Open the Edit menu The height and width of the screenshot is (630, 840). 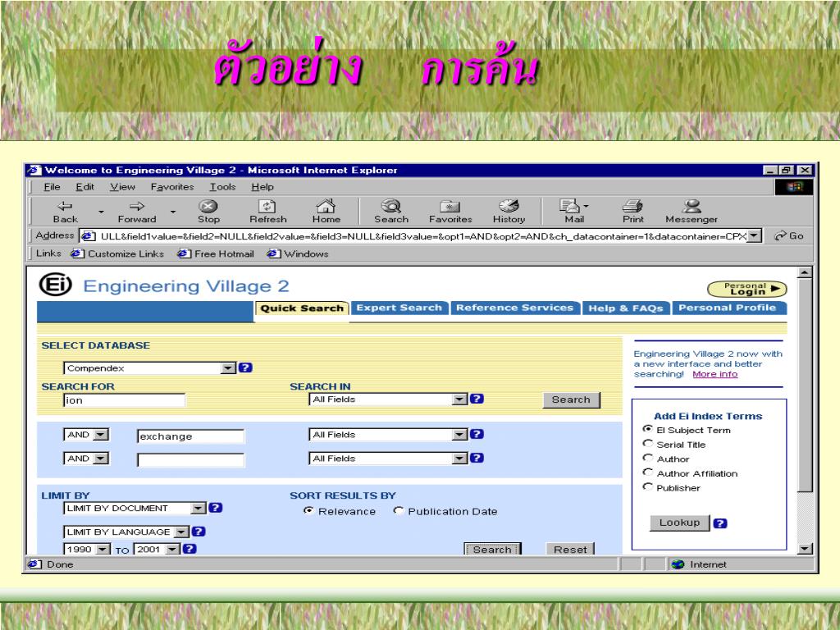(84, 187)
